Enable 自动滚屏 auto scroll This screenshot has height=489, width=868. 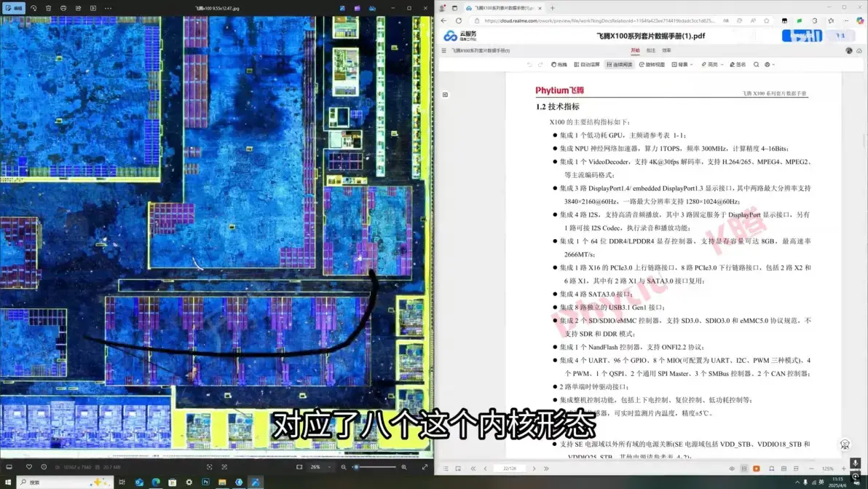pyautogui.click(x=587, y=65)
